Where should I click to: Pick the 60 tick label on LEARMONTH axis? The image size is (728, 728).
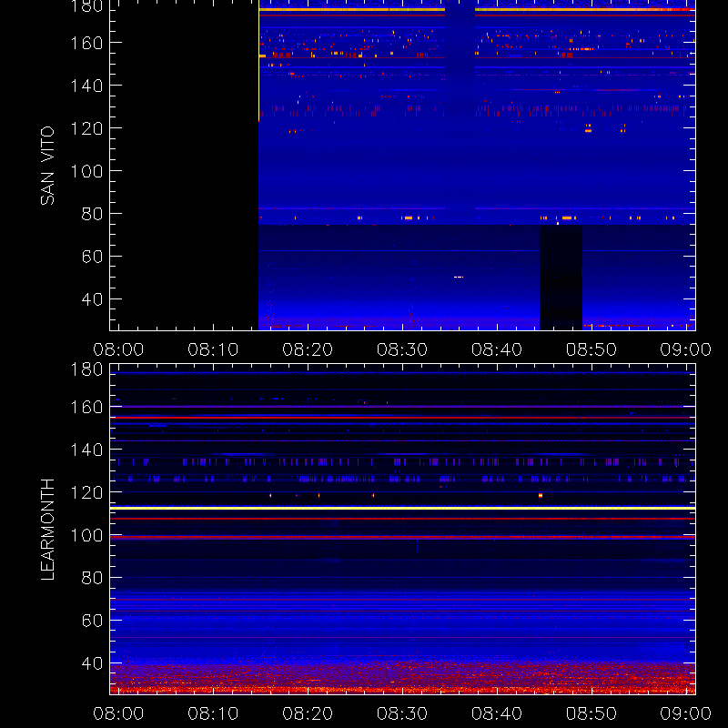tap(92, 621)
